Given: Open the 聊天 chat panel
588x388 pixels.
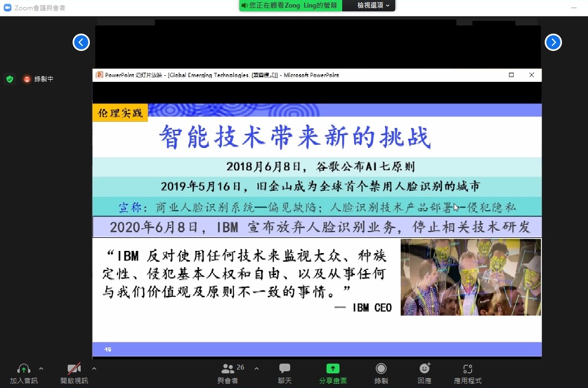Looking at the screenshot, I should (285, 369).
